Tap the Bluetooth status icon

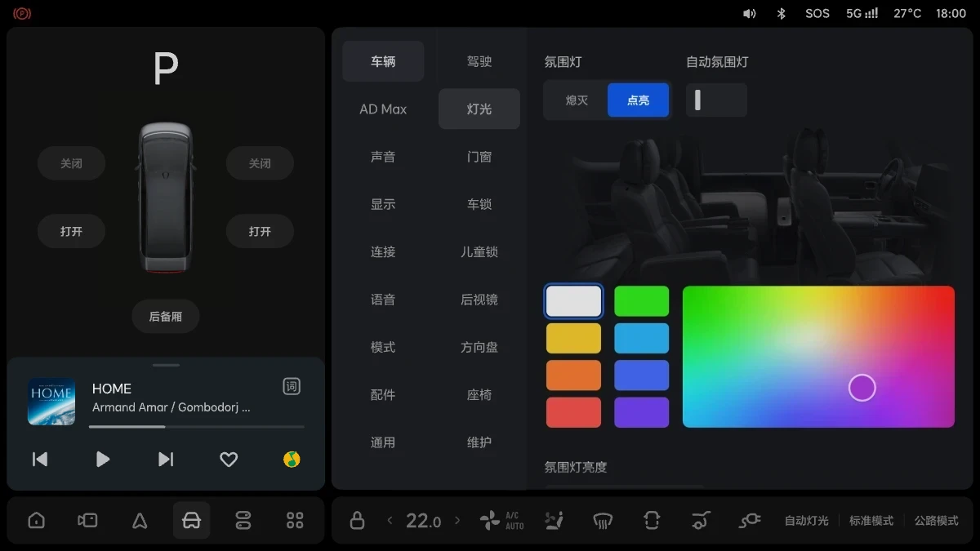point(781,13)
